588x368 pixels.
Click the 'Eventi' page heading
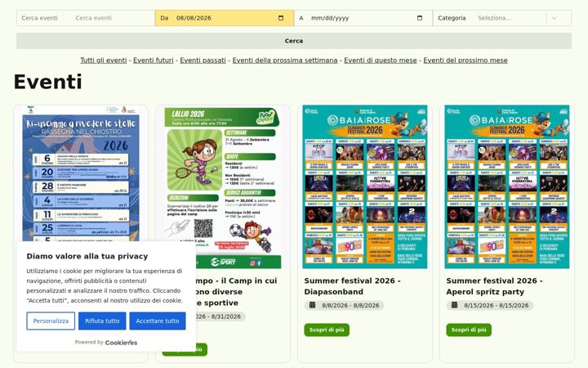[x=47, y=82]
